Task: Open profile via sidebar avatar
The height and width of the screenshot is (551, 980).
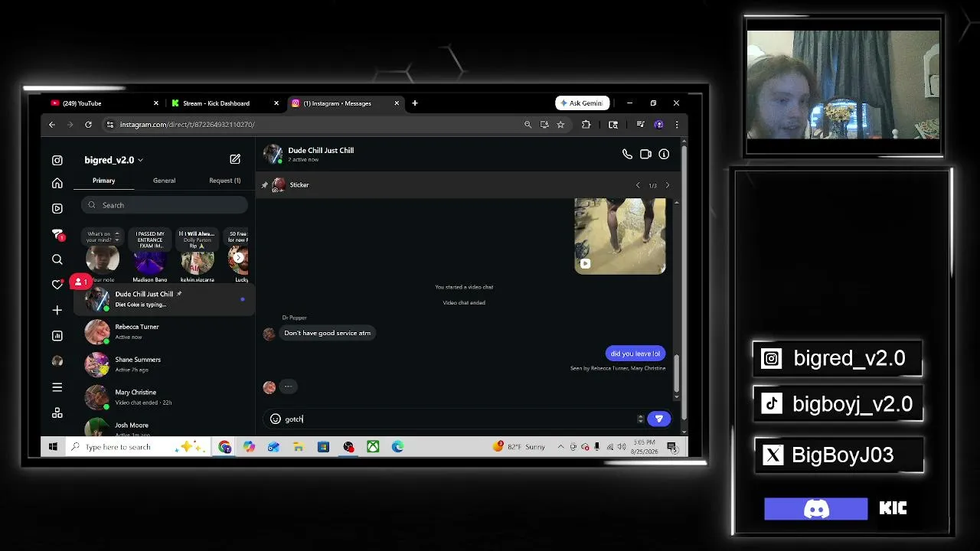Action: click(57, 361)
